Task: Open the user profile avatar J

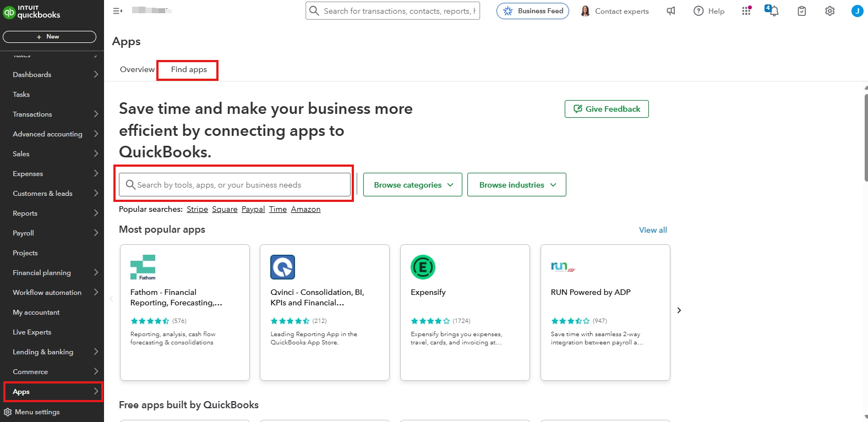Action: (858, 11)
